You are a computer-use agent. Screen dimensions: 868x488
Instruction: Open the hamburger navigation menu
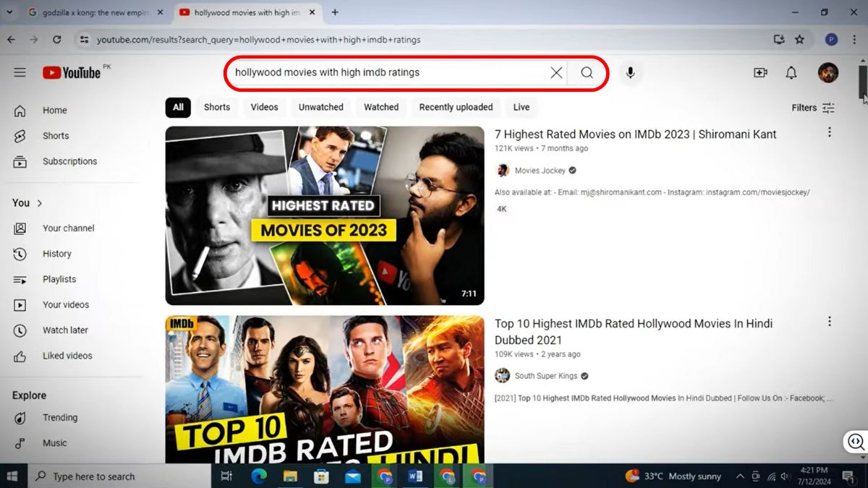[19, 72]
